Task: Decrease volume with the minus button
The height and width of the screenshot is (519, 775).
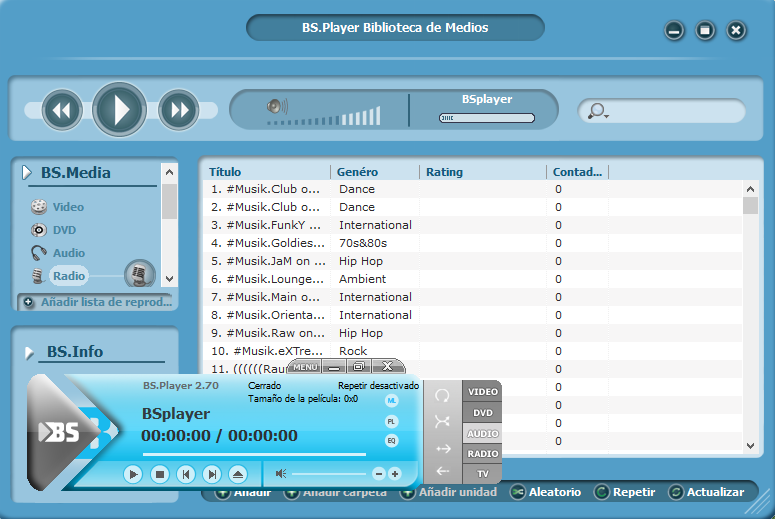Action: click(x=379, y=474)
